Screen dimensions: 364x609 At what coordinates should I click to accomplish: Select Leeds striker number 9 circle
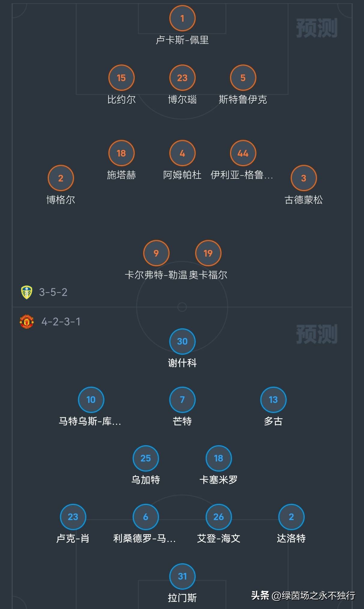click(x=156, y=253)
